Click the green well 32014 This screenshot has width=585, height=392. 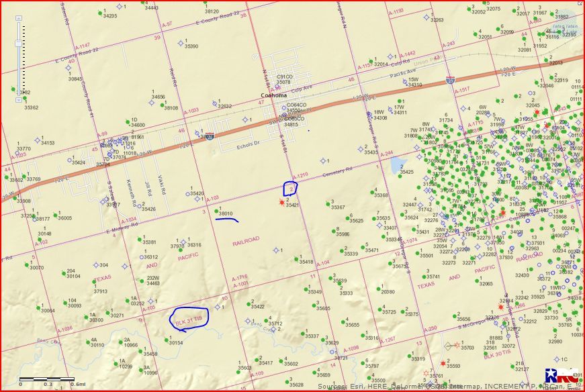click(371, 61)
